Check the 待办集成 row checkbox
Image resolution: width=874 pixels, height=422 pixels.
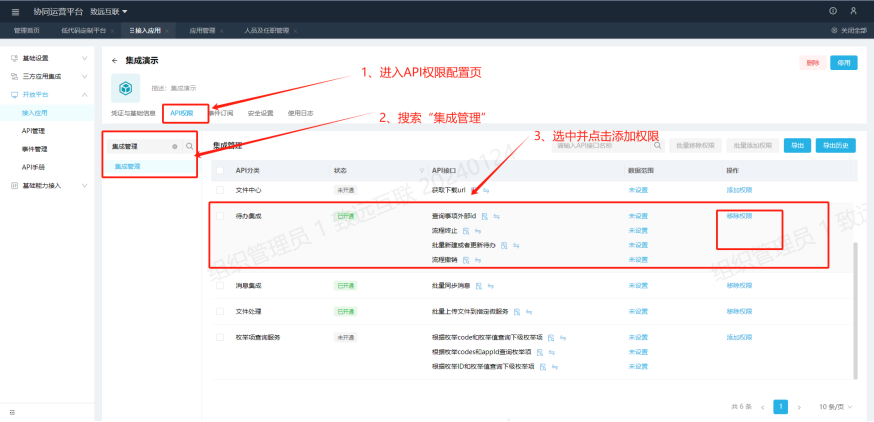click(220, 215)
